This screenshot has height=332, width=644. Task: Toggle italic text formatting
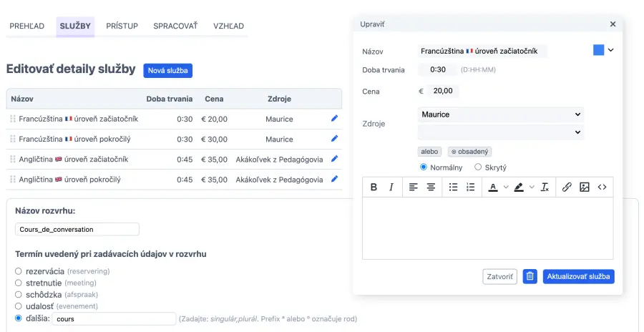click(391, 187)
